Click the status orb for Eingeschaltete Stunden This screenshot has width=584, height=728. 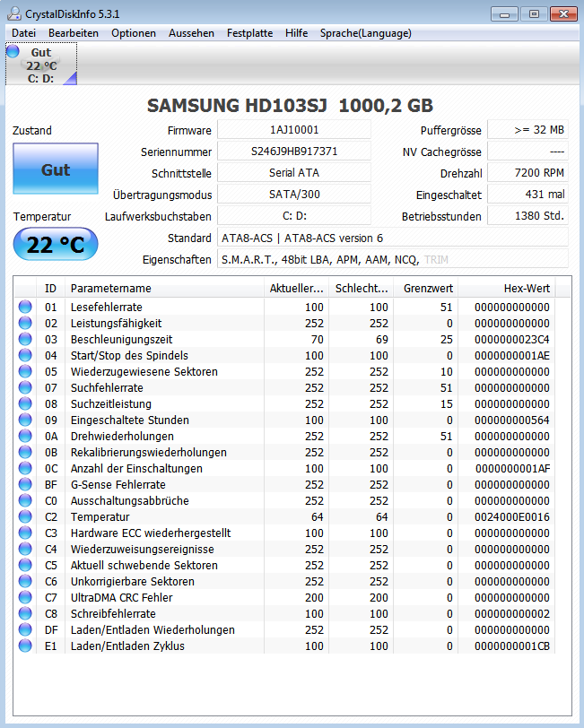point(25,420)
